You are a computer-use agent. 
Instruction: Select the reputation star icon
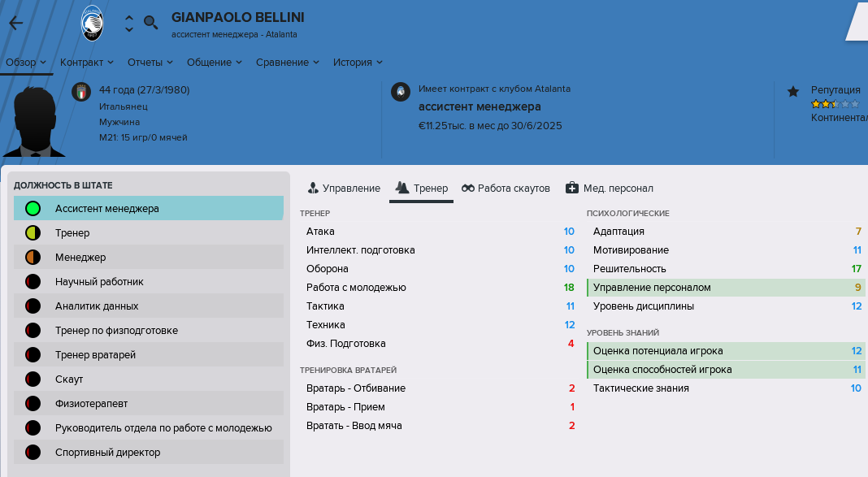pyautogui.click(x=793, y=91)
